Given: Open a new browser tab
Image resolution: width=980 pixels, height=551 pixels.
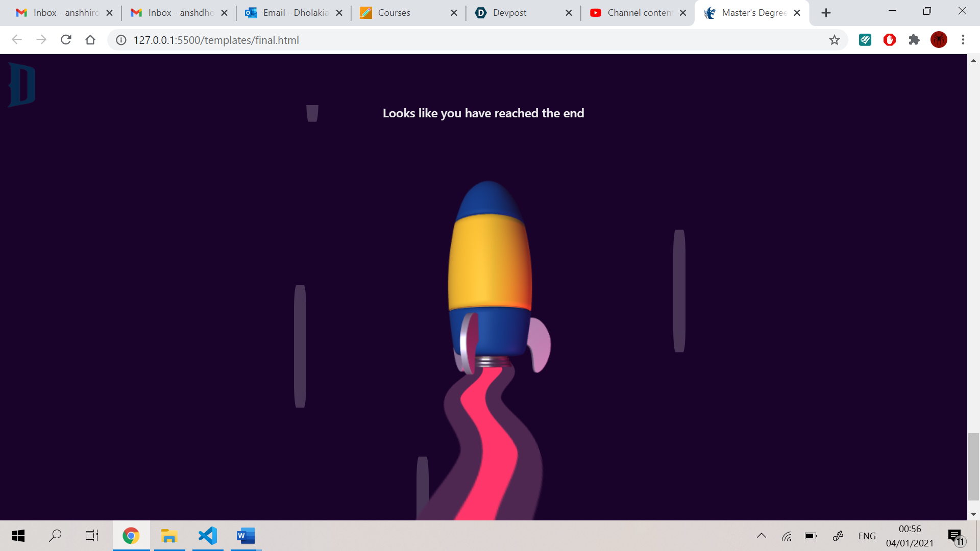Looking at the screenshot, I should tap(826, 13).
